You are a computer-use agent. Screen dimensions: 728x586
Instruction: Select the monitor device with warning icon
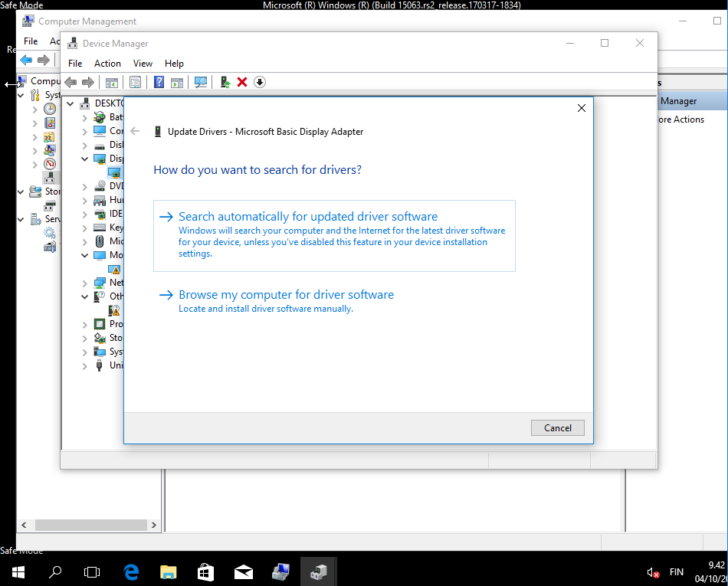[x=114, y=269]
